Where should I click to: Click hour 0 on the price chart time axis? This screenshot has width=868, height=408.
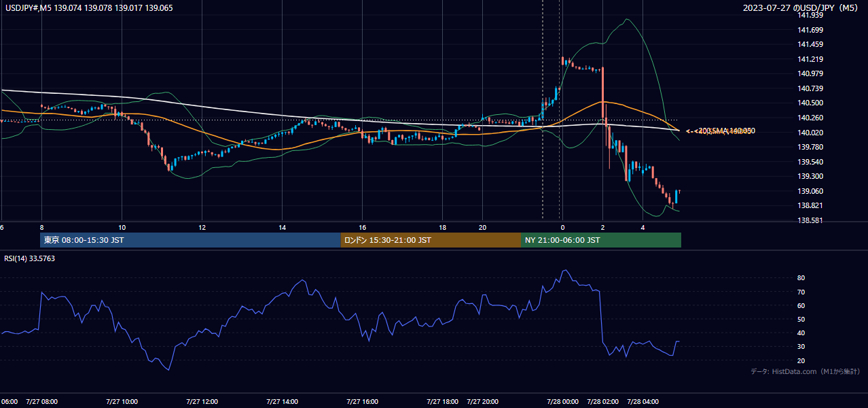click(562, 227)
